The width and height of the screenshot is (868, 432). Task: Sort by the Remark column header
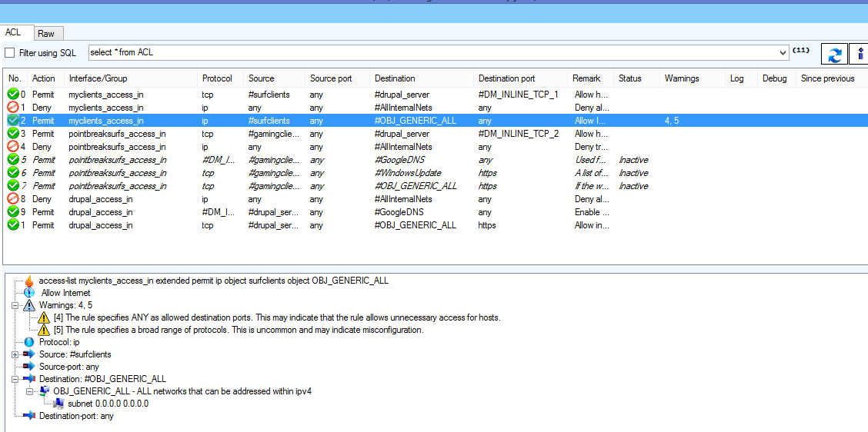click(x=591, y=78)
